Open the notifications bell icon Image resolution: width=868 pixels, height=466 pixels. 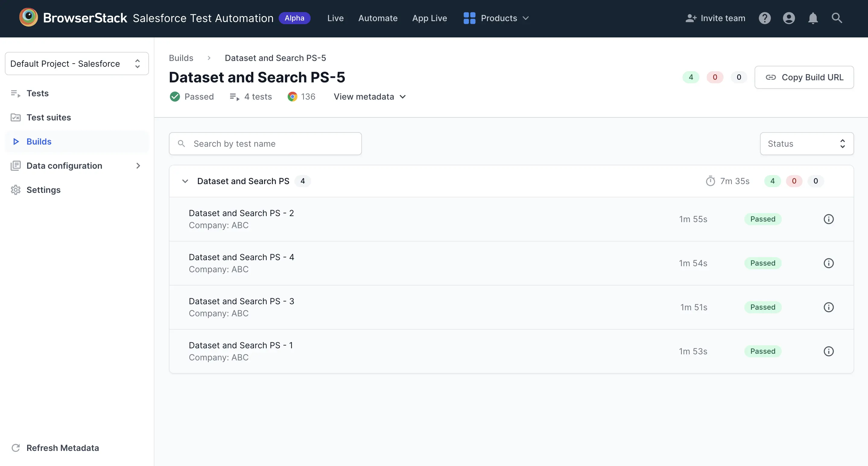tap(813, 18)
